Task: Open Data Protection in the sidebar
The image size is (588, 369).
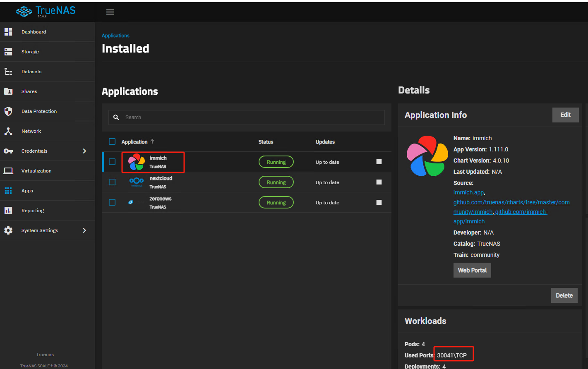Action: click(x=47, y=111)
